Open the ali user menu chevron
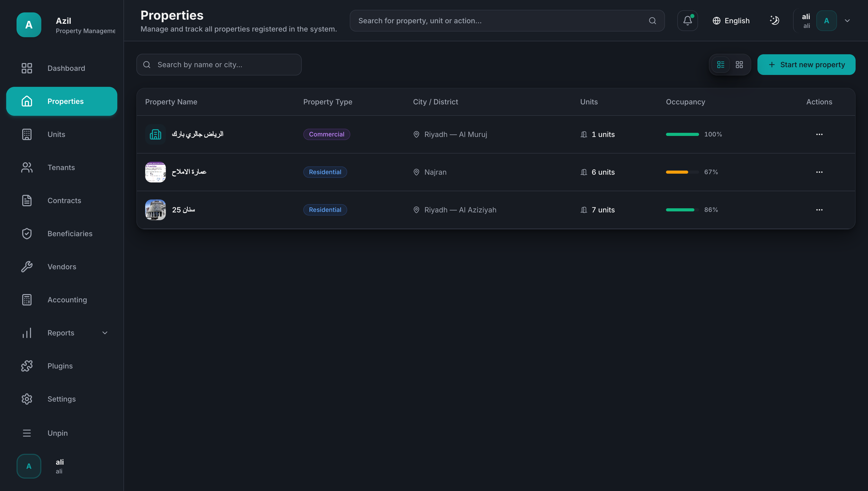Viewport: 868px width, 491px height. pos(847,21)
